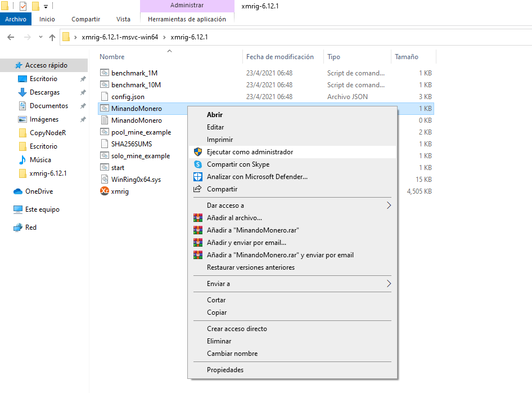Choose Propiedades from the context menu
This screenshot has height=393, width=532.
[225, 370]
